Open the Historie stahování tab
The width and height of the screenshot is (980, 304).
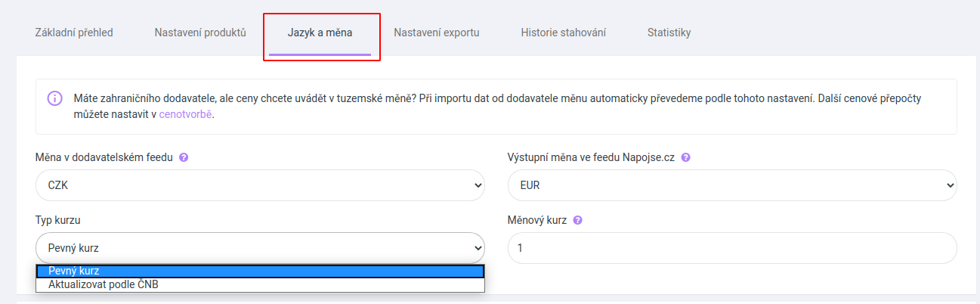(x=563, y=33)
